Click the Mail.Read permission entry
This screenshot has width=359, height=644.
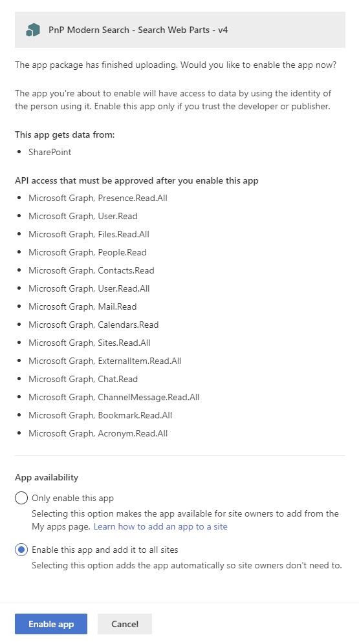point(83,306)
